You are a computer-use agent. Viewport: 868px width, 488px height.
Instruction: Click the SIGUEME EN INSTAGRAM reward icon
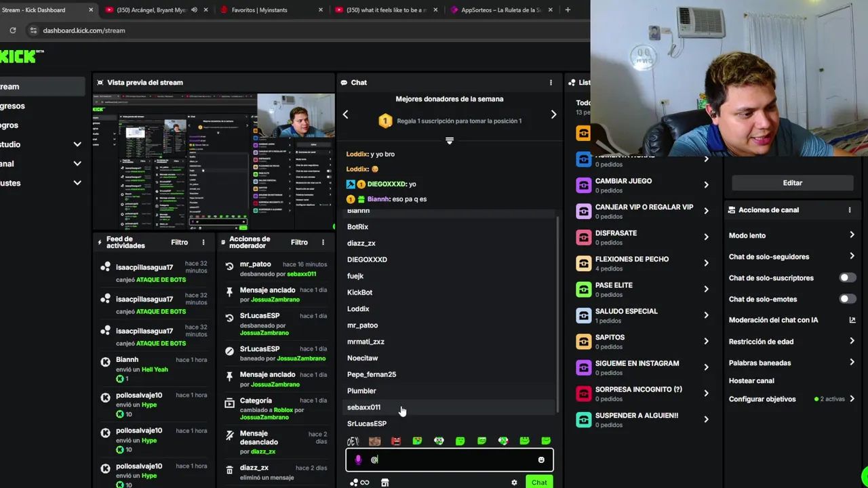(583, 367)
